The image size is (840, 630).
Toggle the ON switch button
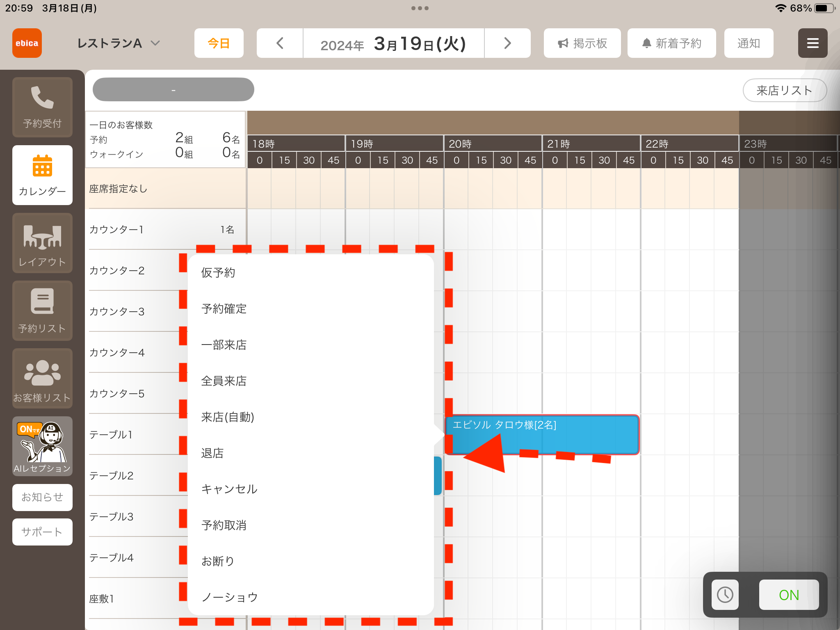point(789,595)
